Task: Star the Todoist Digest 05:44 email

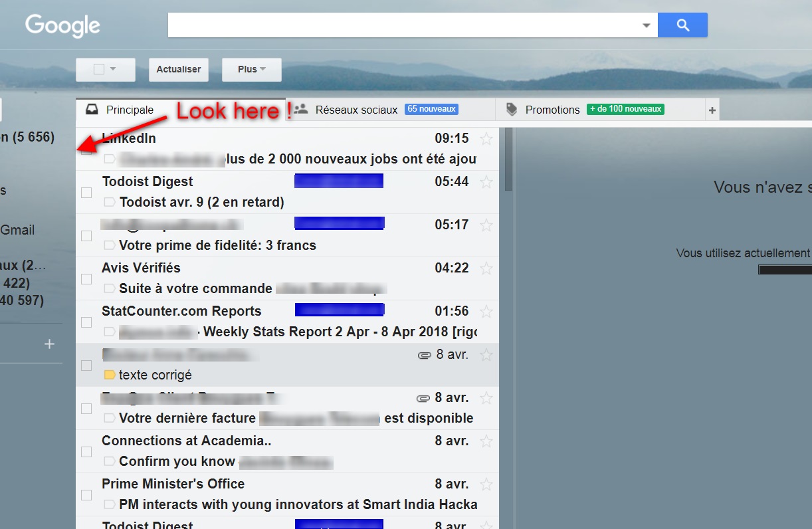Action: click(486, 181)
